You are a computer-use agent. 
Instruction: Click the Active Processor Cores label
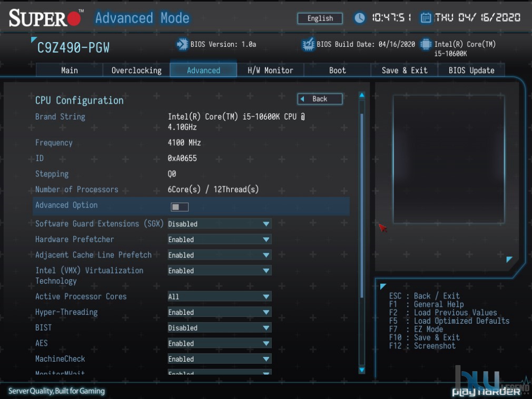pos(81,297)
